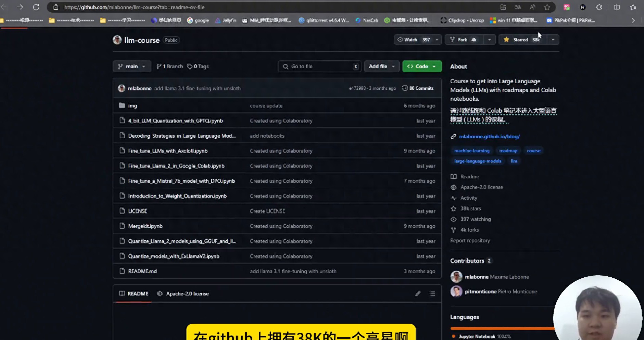Viewport: 644px width, 340px height.
Task: Open star lists dropdown arrow
Action: coord(553,40)
